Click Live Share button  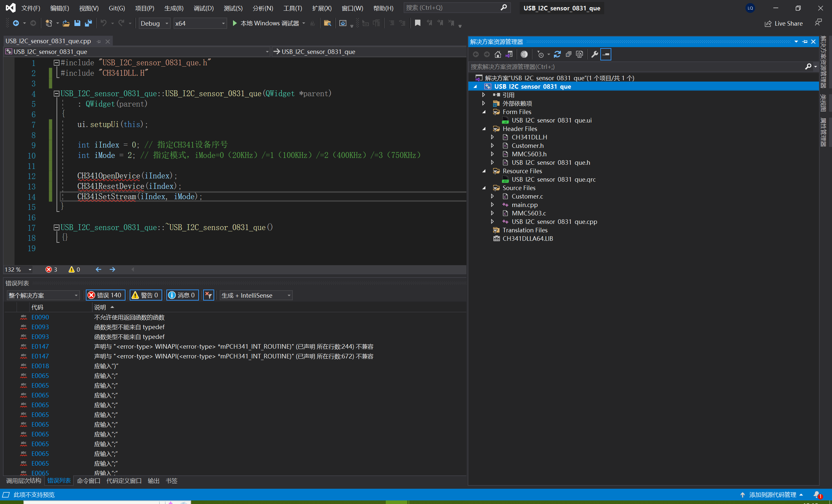coord(784,23)
